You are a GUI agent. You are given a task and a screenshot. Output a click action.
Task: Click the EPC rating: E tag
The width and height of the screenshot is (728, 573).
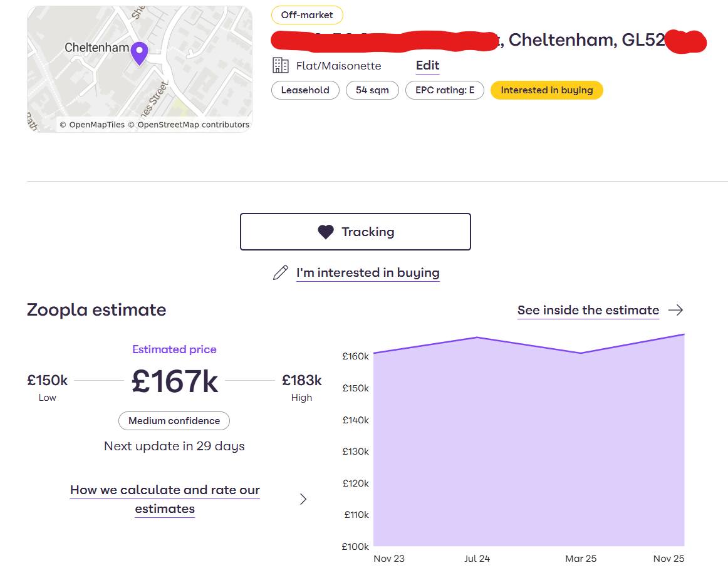(x=445, y=90)
